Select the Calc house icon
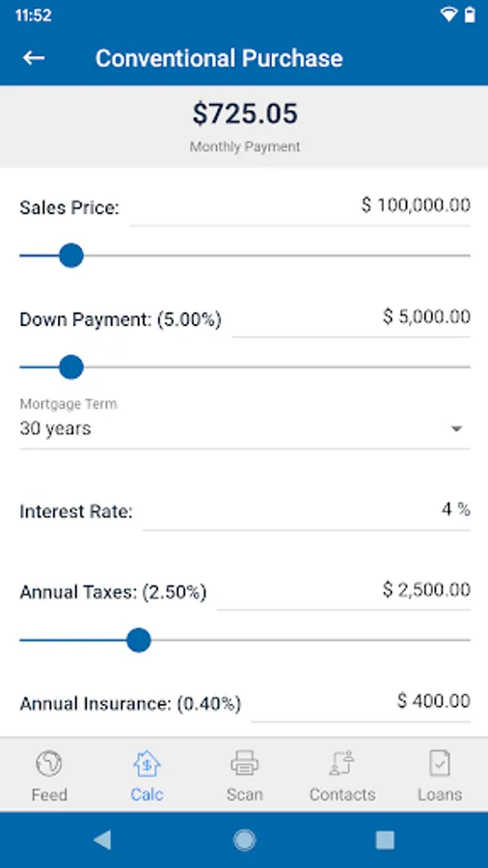Screen dimensions: 488x868 pyautogui.click(x=147, y=764)
